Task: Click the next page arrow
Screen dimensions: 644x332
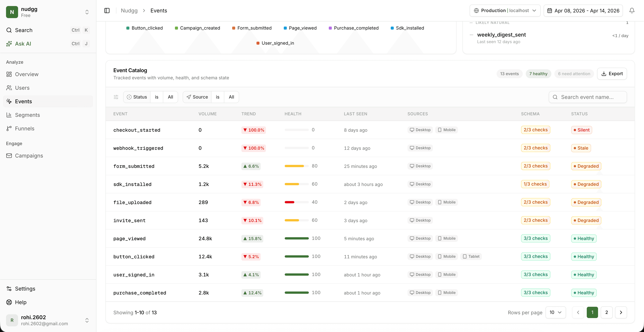Action: 621,312
